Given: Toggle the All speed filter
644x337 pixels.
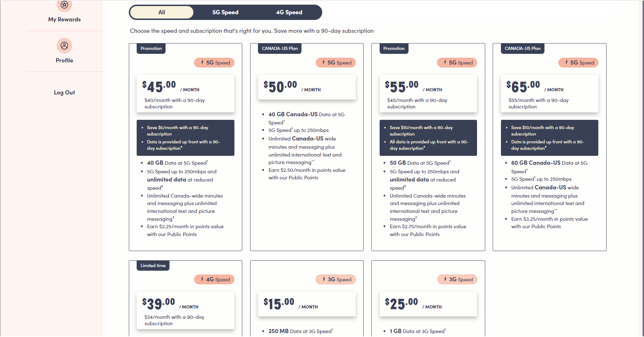Looking at the screenshot, I should point(161,12).
